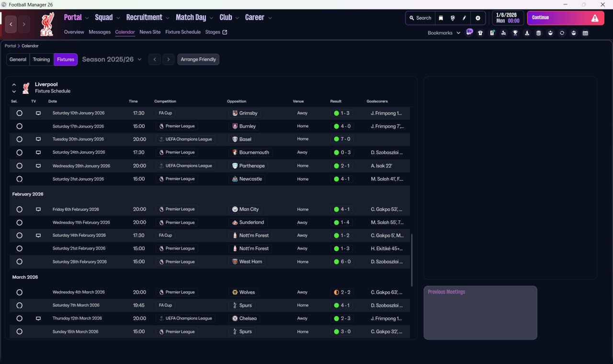Viewport: 613px width, 364px height.
Task: Open the coin stack finances icon
Action: pos(538,33)
